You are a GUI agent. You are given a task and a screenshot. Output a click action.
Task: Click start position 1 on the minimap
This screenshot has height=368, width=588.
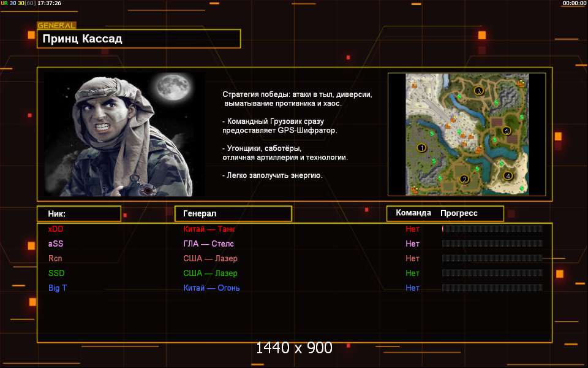(x=421, y=147)
